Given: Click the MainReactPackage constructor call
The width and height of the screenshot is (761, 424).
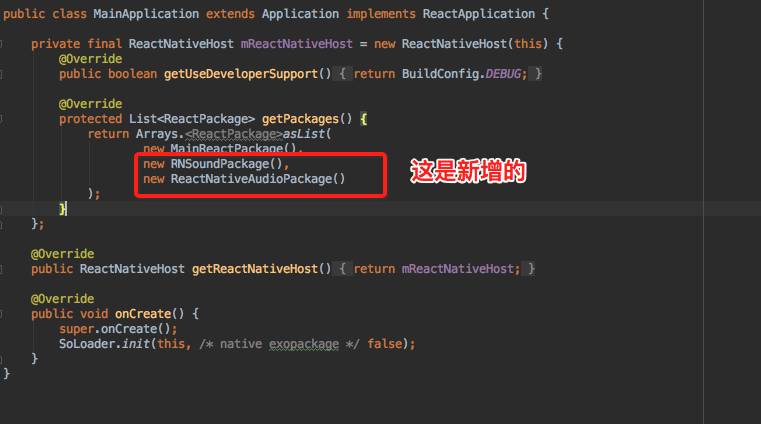Looking at the screenshot, I should 233,148.
